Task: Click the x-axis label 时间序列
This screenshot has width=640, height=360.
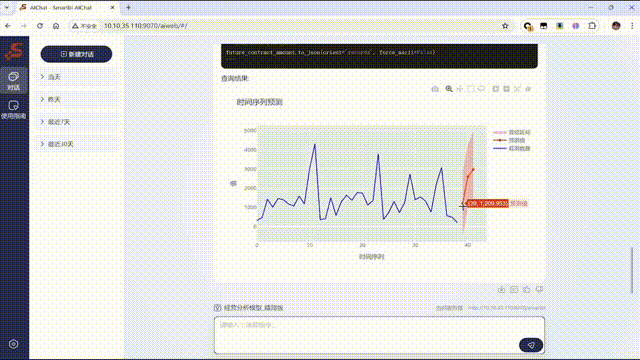Action: tap(371, 257)
